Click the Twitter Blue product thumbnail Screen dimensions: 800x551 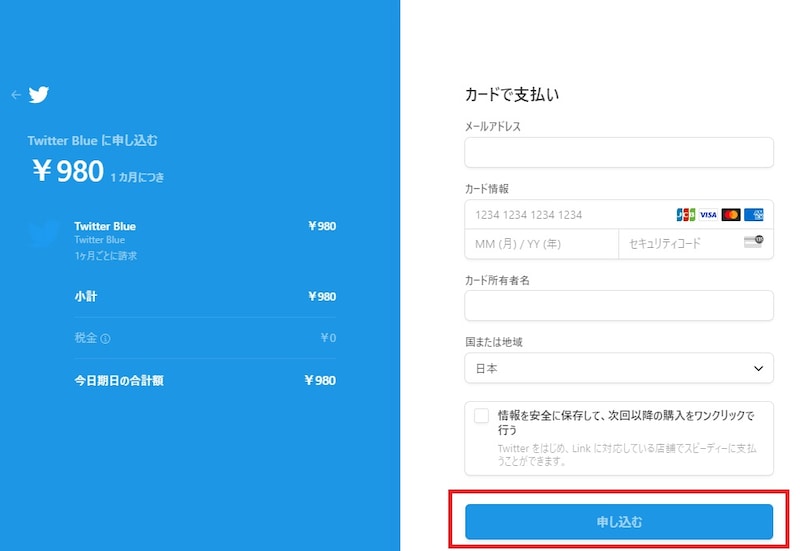pos(43,234)
